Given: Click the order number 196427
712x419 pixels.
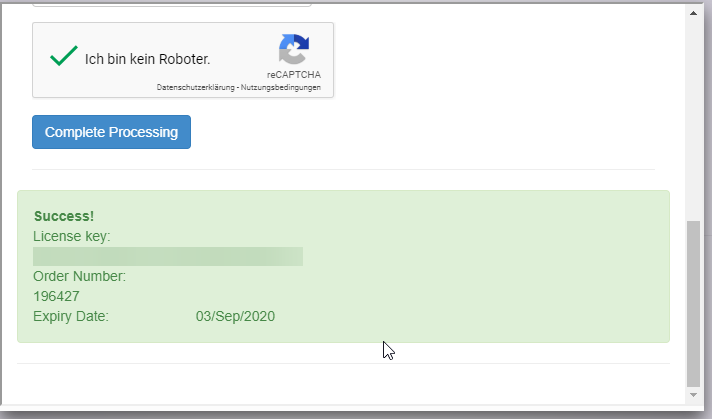Looking at the screenshot, I should click(56, 296).
